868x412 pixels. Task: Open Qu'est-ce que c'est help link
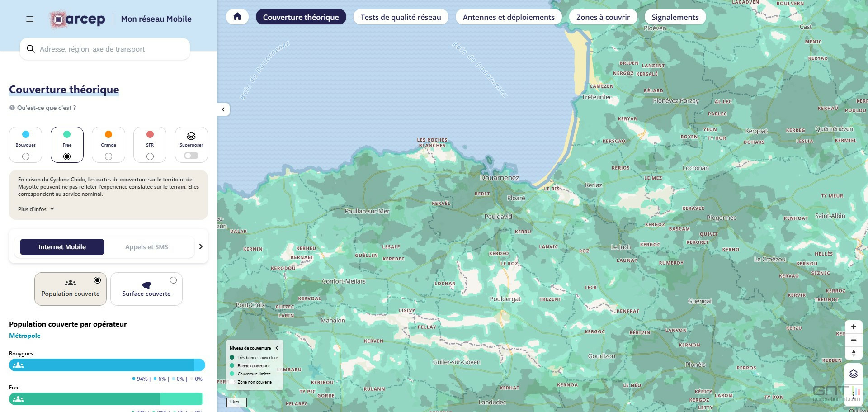click(x=43, y=108)
